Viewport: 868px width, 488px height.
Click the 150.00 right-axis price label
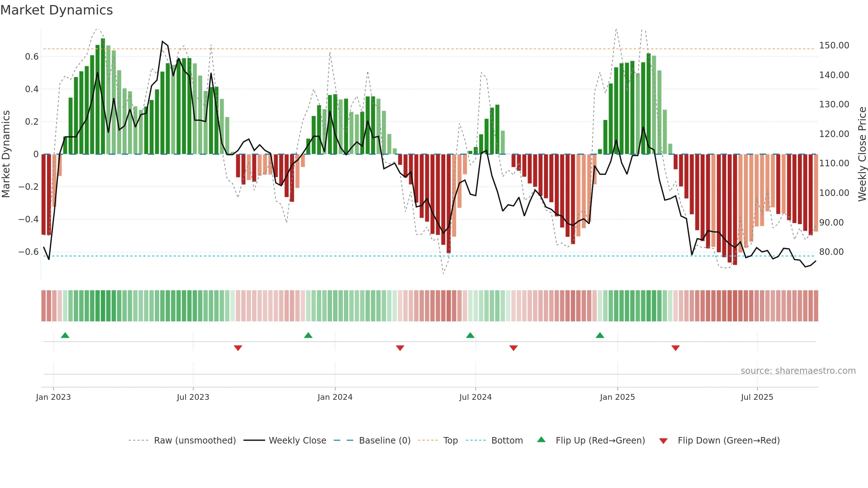click(834, 46)
